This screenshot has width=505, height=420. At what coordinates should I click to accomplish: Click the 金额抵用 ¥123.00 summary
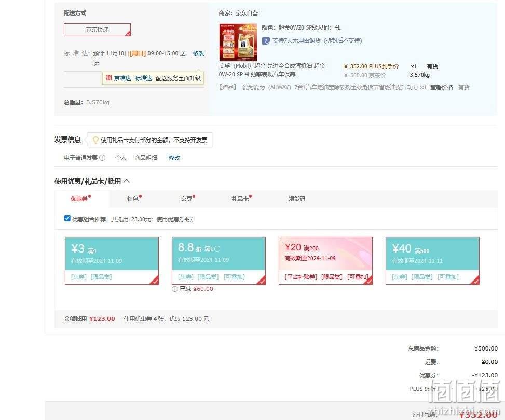[x=90, y=319]
